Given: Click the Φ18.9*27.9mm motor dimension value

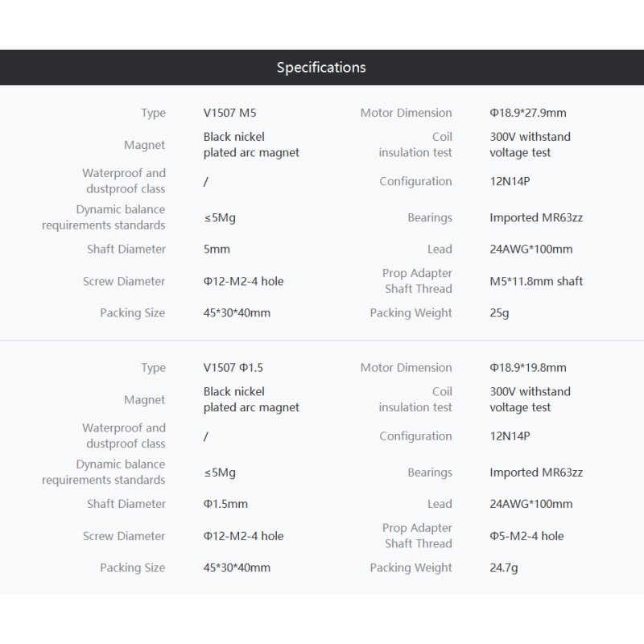Looking at the screenshot, I should tap(528, 113).
